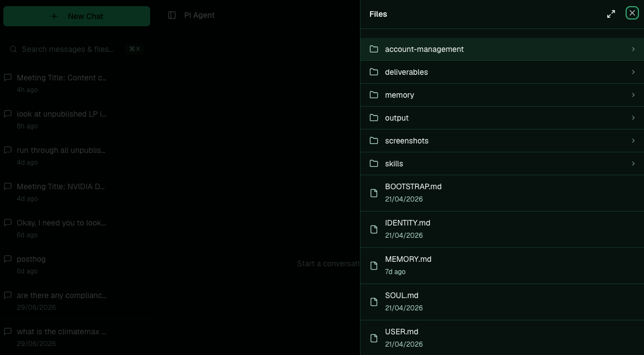
Task: Close the Files panel
Action: [x=632, y=13]
